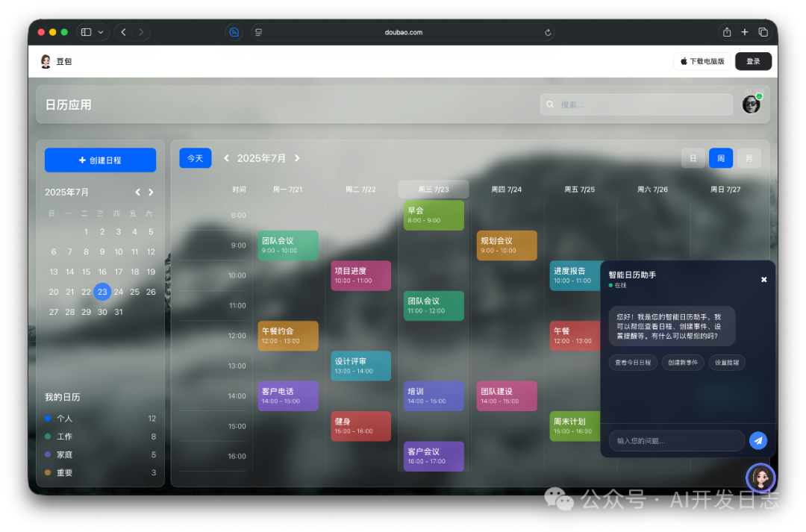Open the 周末计划 15:00 - 16:00 event
This screenshot has width=806, height=532.
coord(575,426)
